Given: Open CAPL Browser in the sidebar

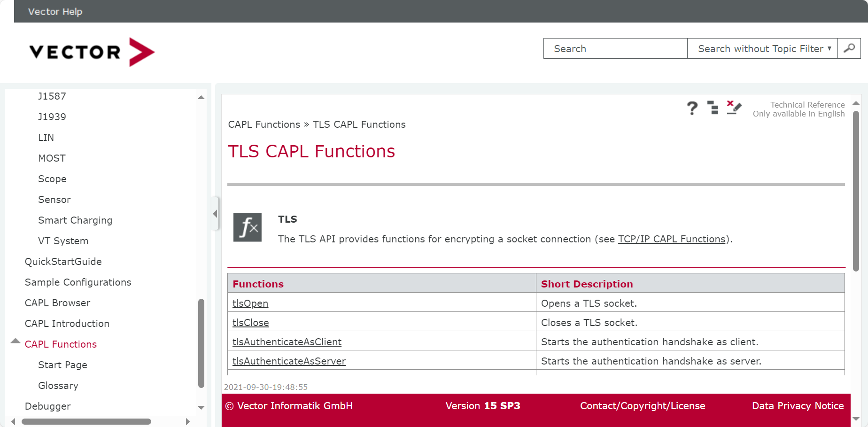Looking at the screenshot, I should point(57,303).
